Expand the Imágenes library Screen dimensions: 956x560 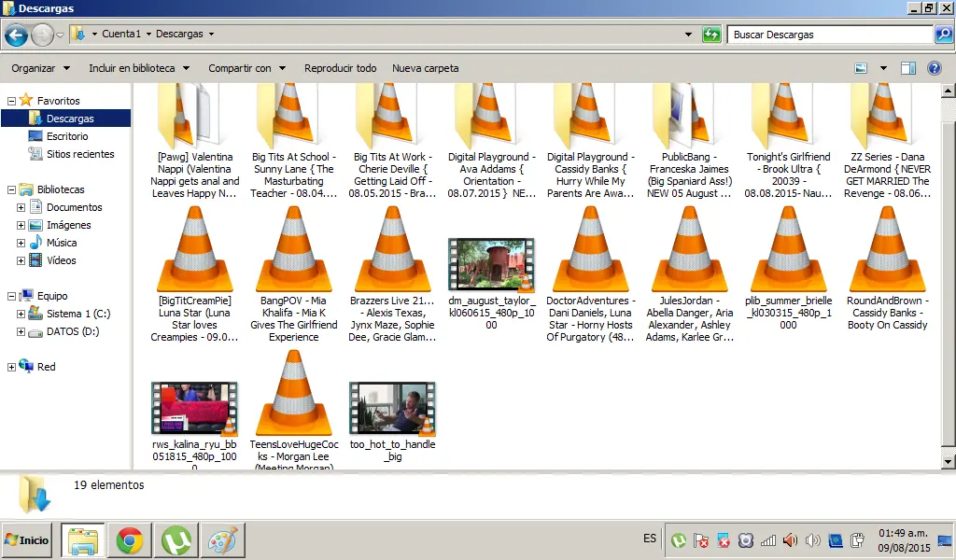tap(21, 226)
